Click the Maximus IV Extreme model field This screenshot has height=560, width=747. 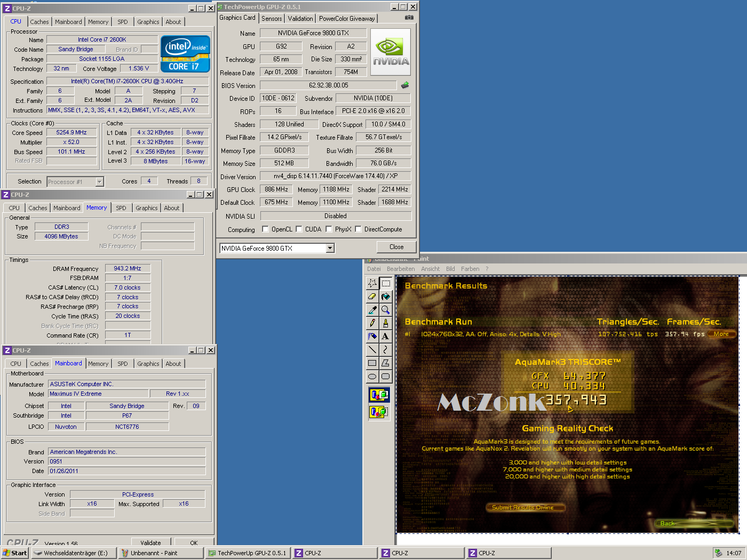point(98,394)
